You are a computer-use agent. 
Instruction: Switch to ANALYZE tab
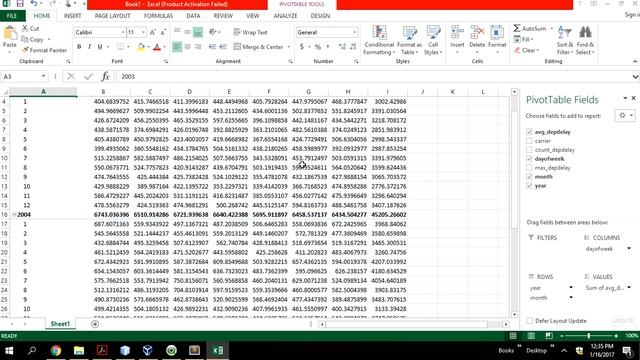[x=285, y=16]
